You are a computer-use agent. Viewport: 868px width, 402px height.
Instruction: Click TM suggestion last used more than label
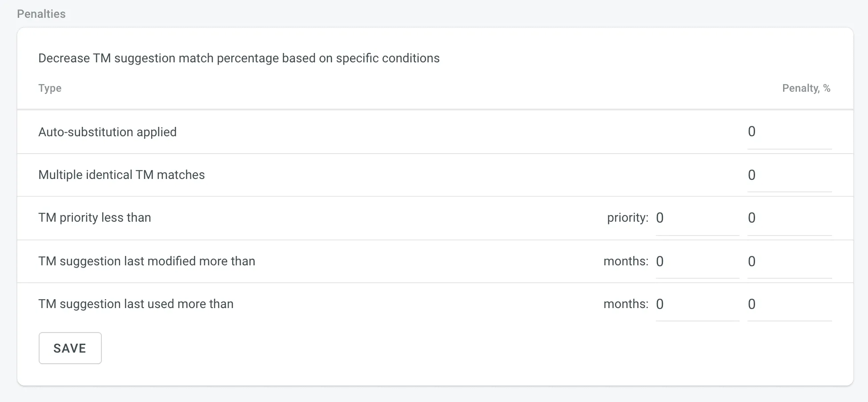[x=136, y=304]
